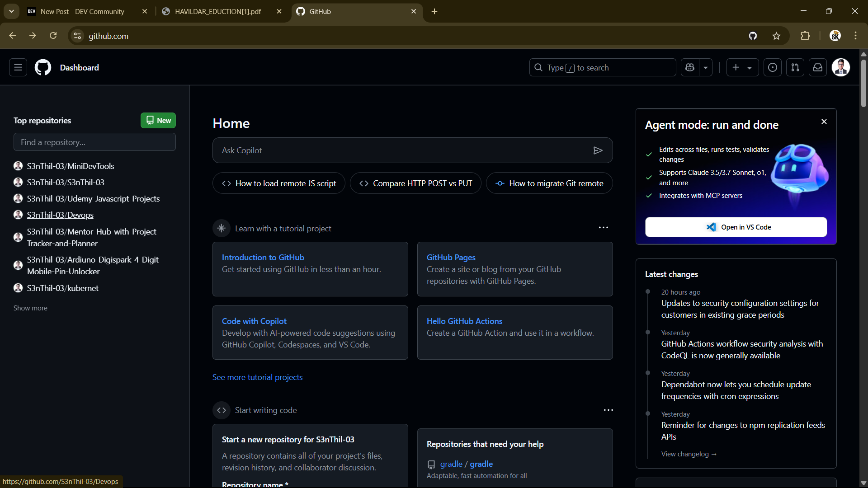The height and width of the screenshot is (488, 868).
Task: Open tutorial project section options menu
Action: coord(604,228)
